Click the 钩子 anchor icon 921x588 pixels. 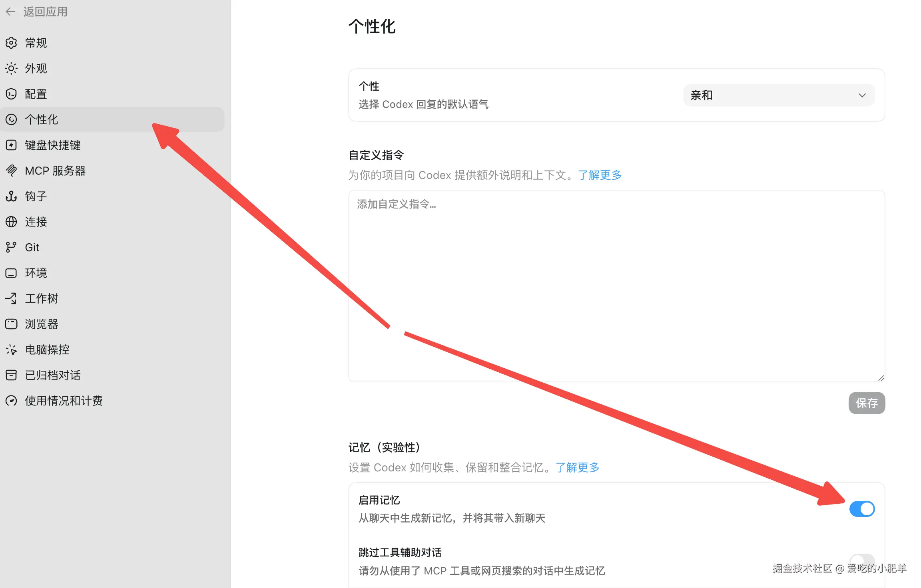11,196
